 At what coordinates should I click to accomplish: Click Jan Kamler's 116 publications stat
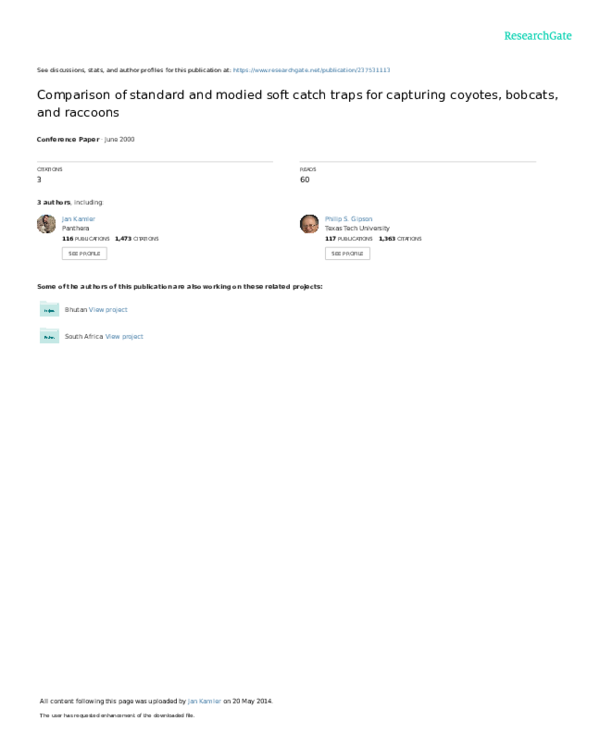pos(85,239)
